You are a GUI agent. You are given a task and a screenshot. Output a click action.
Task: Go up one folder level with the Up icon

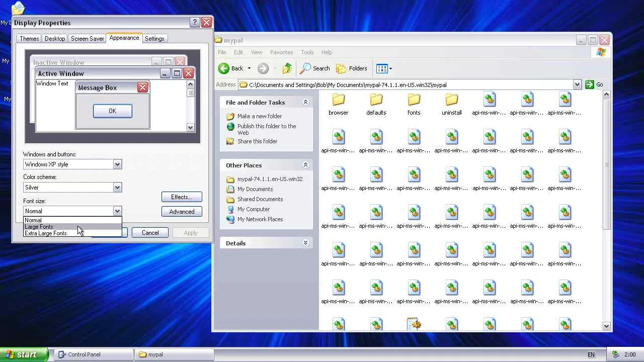coord(287,68)
